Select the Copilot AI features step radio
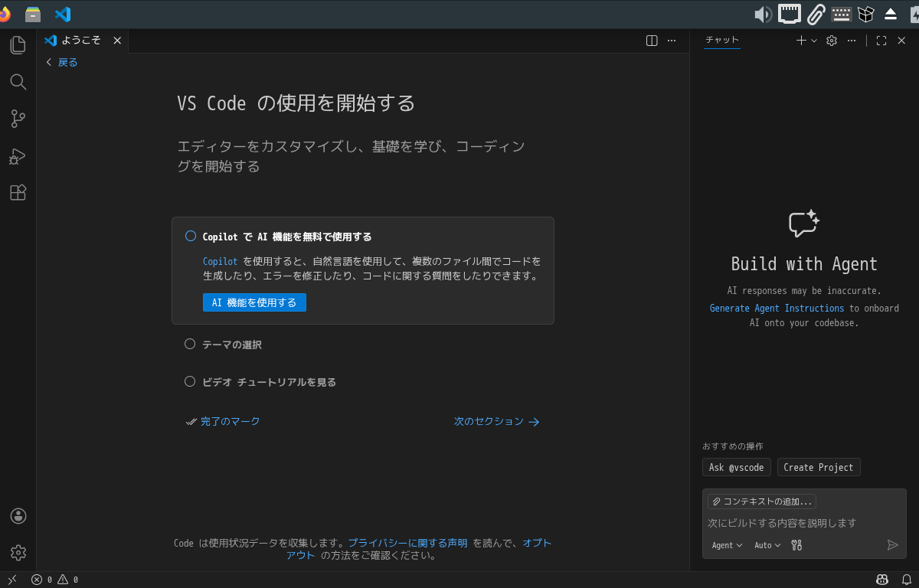The image size is (919, 588). pos(191,236)
